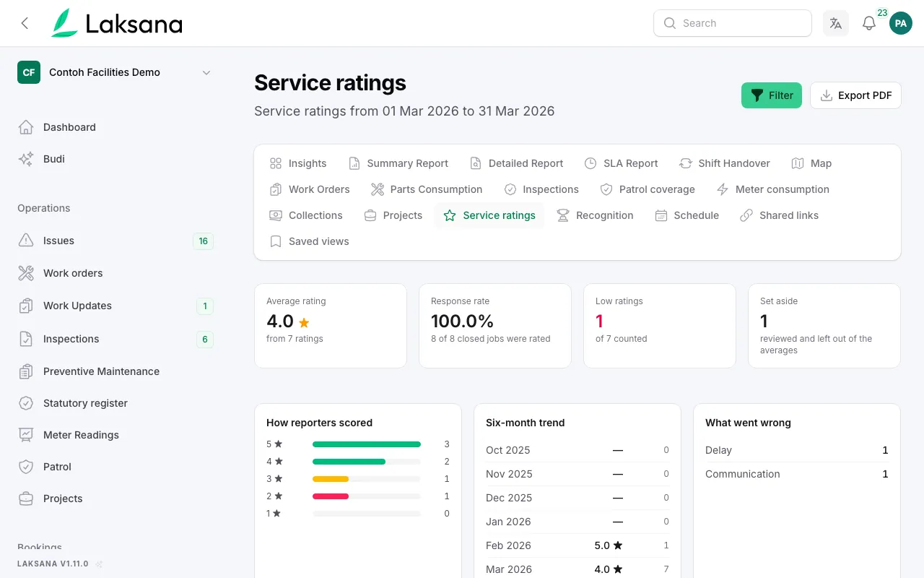
Task: Open Preventive Maintenance
Action: 115,371
